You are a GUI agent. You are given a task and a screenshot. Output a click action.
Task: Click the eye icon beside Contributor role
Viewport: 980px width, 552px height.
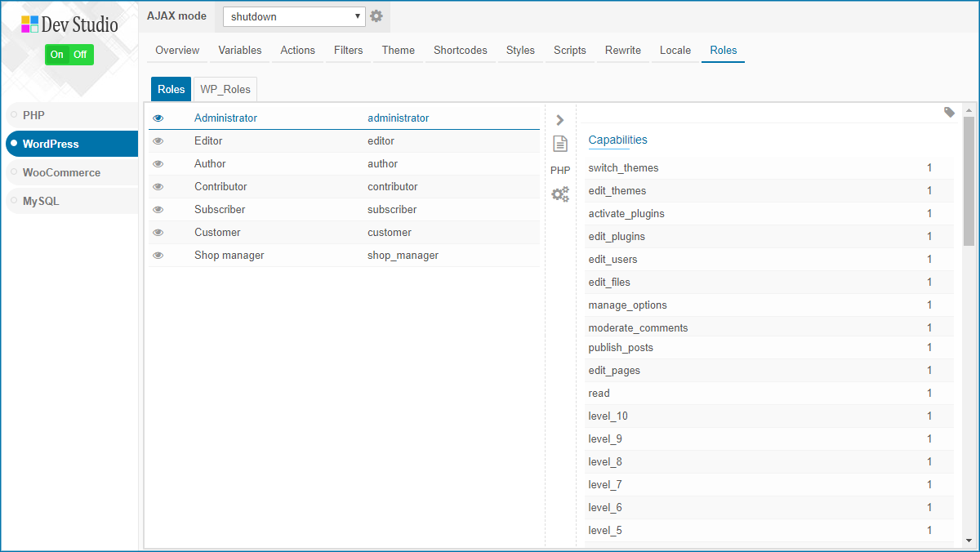[158, 187]
